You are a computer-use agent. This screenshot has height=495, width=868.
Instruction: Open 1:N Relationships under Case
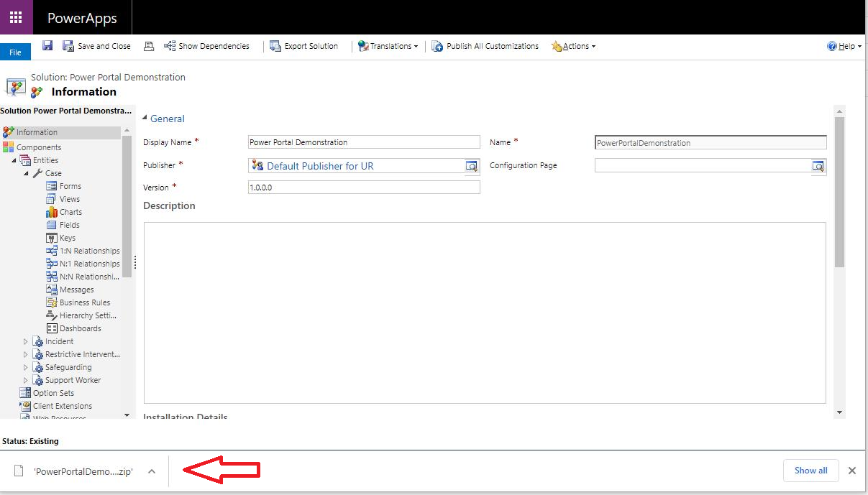pos(89,251)
